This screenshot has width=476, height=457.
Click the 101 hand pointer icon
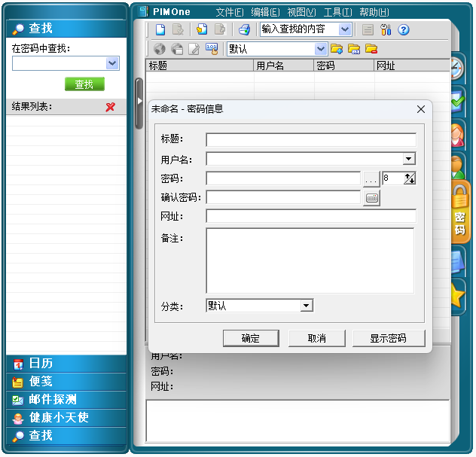[x=212, y=48]
